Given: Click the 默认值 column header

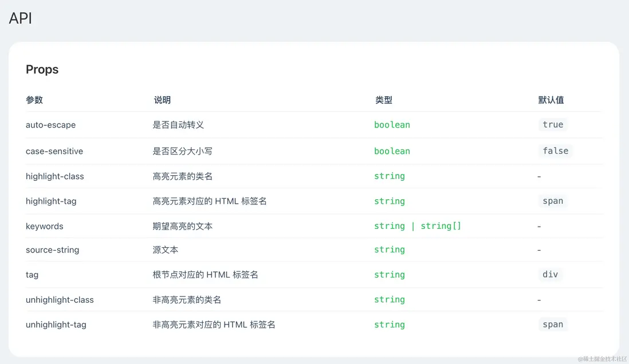Looking at the screenshot, I should coord(551,100).
